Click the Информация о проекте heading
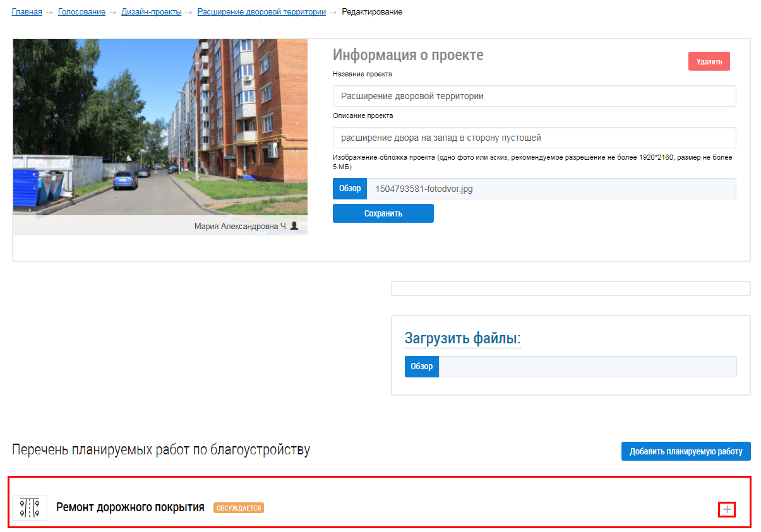Screen dimensions: 761x532 pyautogui.click(x=408, y=55)
